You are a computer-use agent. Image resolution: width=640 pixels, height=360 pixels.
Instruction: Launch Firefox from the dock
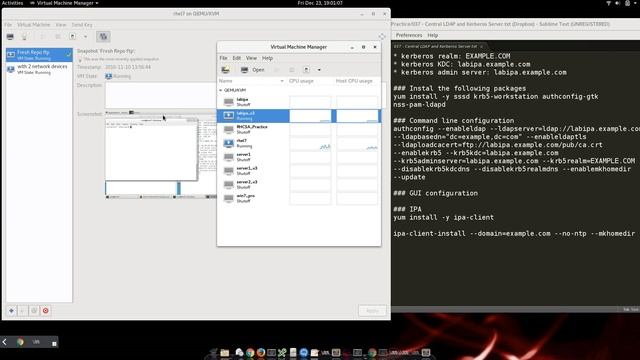[261, 353]
